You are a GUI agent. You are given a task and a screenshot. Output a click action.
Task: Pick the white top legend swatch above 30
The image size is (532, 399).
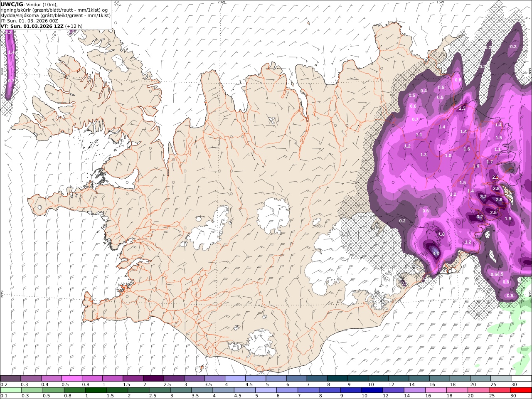point(521,379)
